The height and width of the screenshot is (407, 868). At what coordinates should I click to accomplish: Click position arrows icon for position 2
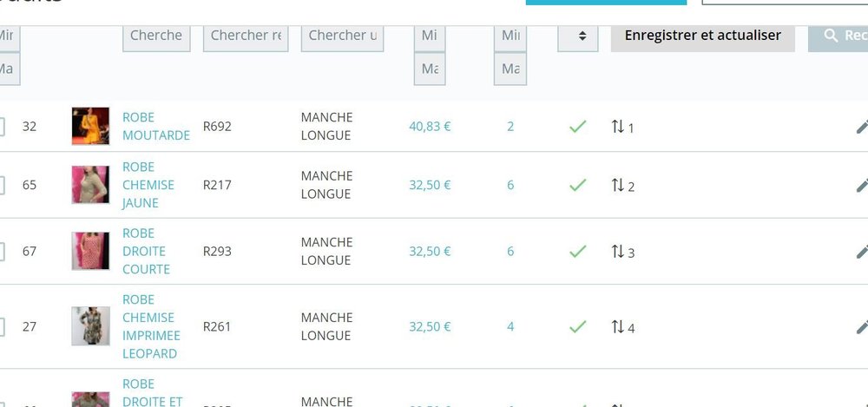[x=618, y=185]
